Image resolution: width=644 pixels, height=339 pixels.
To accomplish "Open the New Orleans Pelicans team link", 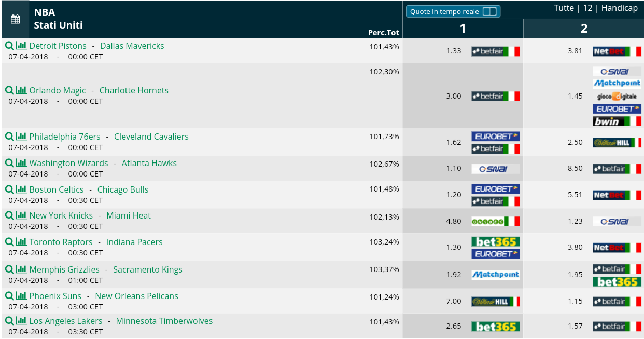I will (x=137, y=296).
